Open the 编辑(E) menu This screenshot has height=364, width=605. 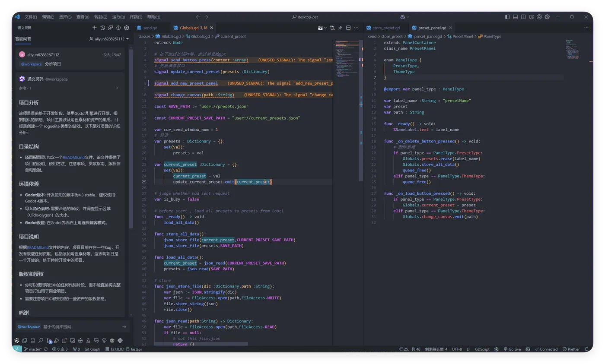(48, 17)
